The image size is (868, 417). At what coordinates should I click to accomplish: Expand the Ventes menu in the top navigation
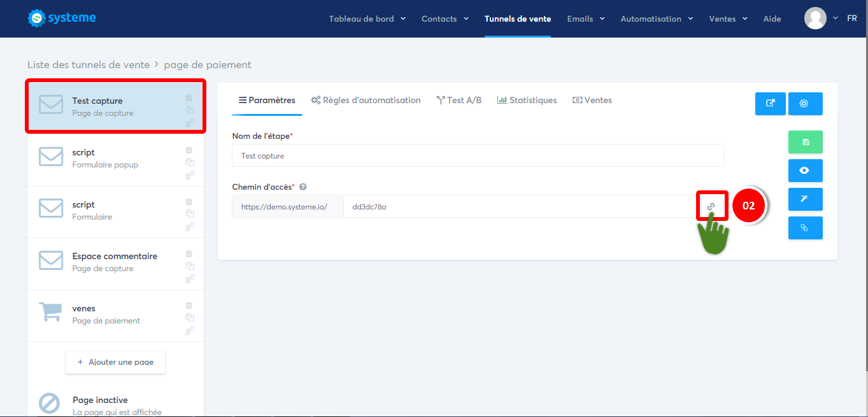[x=728, y=18]
